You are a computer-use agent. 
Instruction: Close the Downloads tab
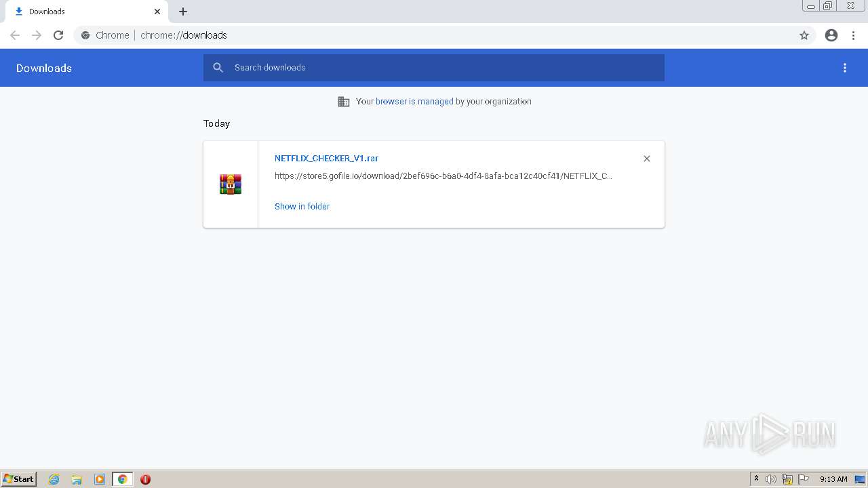point(157,12)
